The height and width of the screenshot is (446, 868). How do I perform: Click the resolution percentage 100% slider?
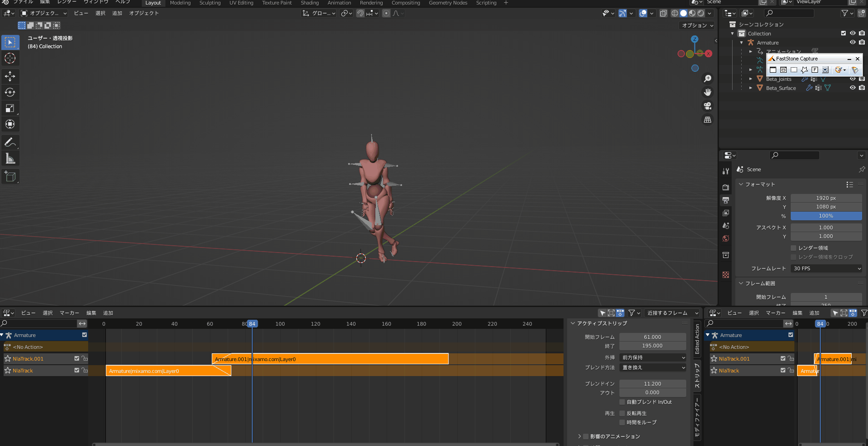(x=826, y=216)
